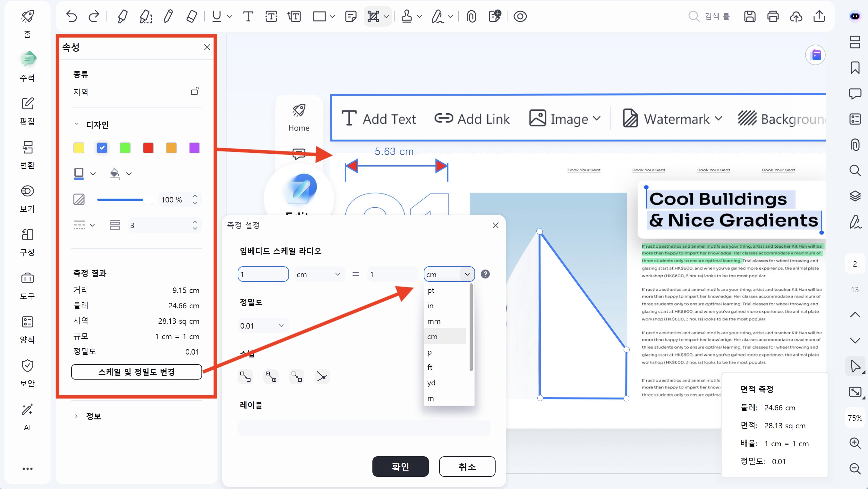Select the checked blue color swatch
This screenshot has height=489, width=868.
102,148
